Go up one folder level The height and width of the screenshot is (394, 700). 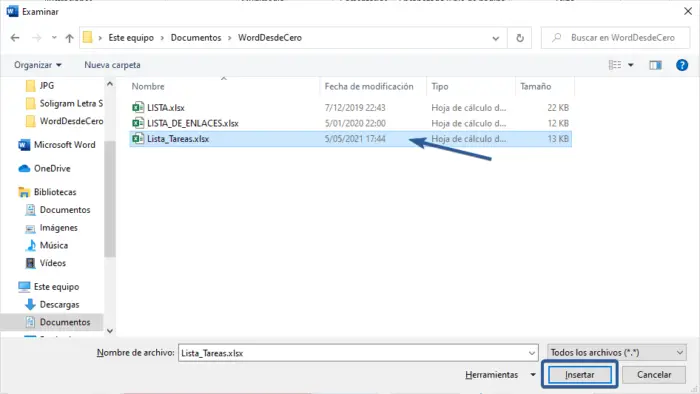point(69,38)
